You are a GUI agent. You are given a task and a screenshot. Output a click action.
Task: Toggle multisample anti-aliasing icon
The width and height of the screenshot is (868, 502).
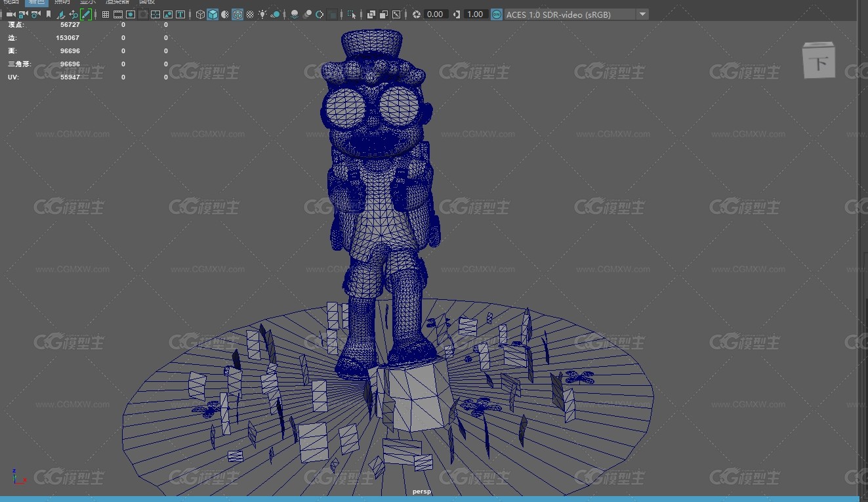tap(320, 14)
